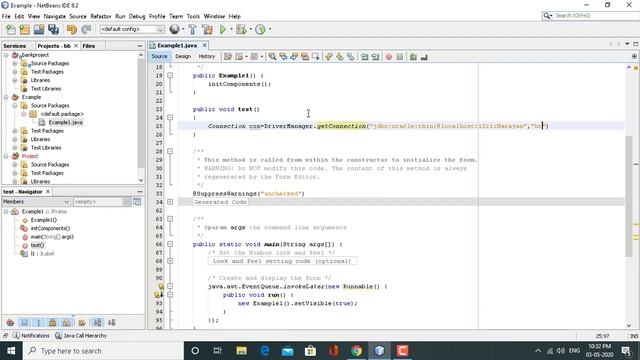The image size is (640, 360).
Task: Click the Shift Line Left icon
Action: (x=364, y=57)
